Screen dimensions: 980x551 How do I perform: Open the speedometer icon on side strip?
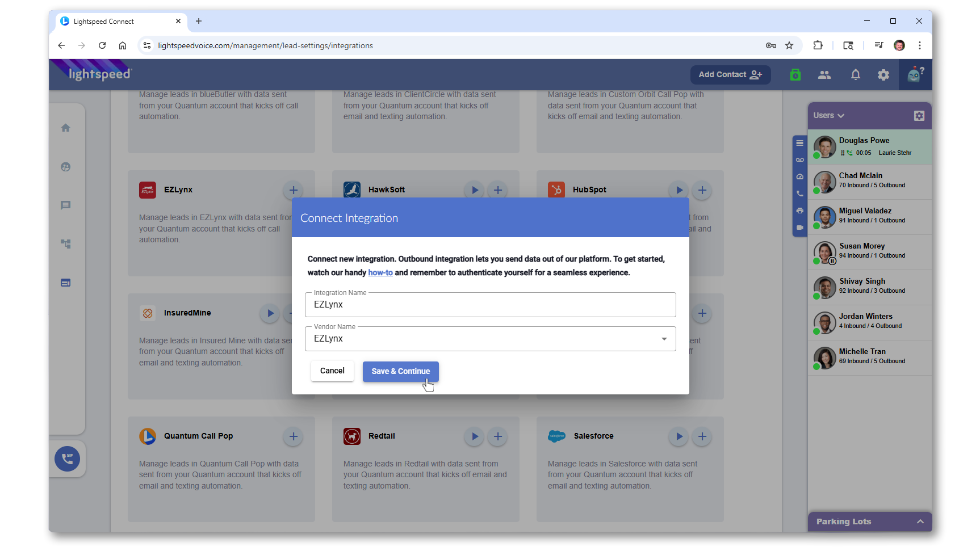(799, 176)
